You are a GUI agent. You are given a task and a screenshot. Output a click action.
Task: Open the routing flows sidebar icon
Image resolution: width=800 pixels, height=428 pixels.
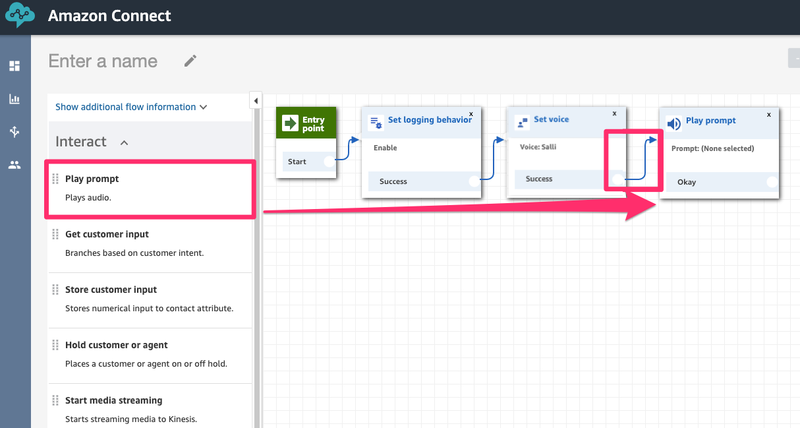point(14,132)
